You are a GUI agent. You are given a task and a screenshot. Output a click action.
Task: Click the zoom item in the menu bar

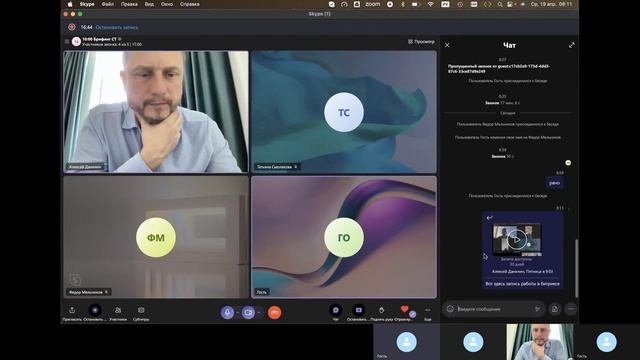pos(373,4)
